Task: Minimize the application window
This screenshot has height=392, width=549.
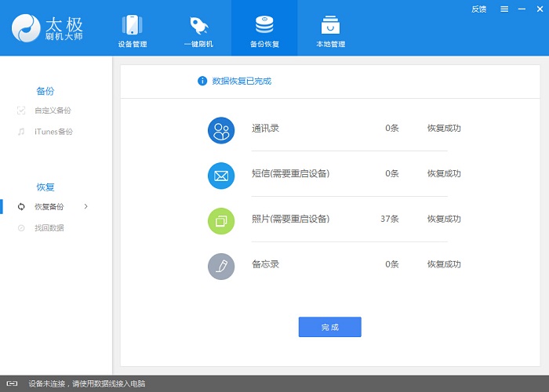Action: pyautogui.click(x=520, y=9)
